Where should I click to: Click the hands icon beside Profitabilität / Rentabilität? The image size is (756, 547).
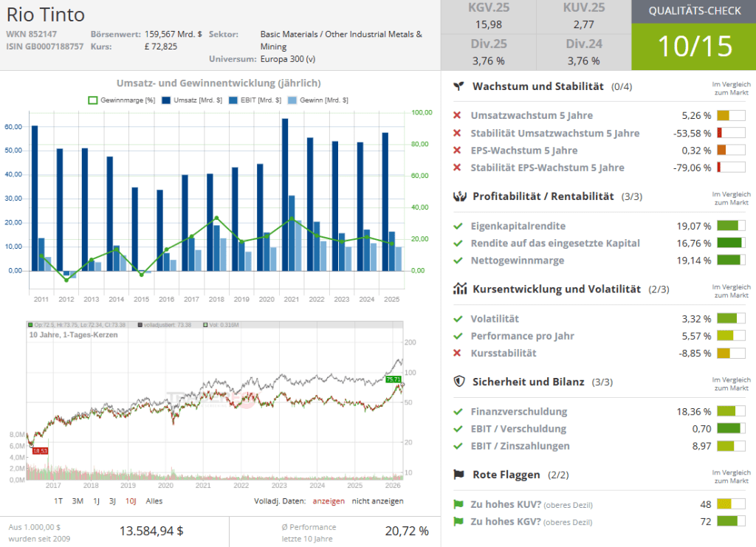(x=458, y=196)
